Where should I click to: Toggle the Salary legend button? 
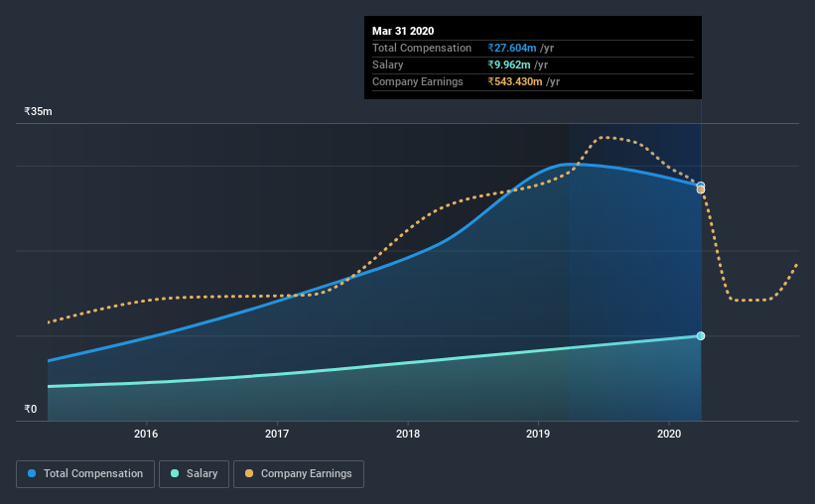point(194,474)
